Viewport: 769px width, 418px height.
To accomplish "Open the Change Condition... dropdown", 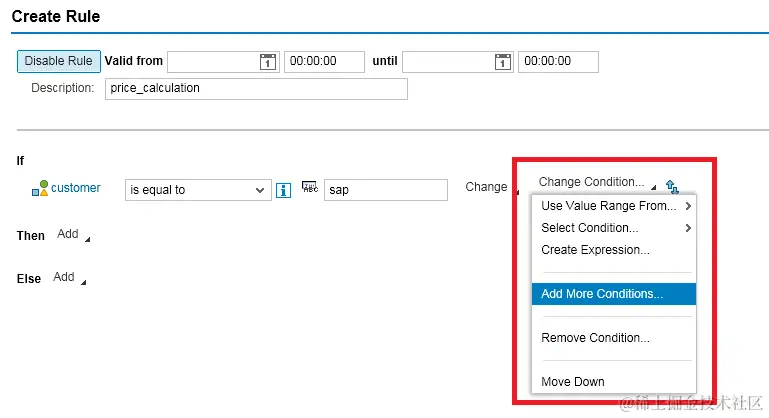I will point(597,182).
